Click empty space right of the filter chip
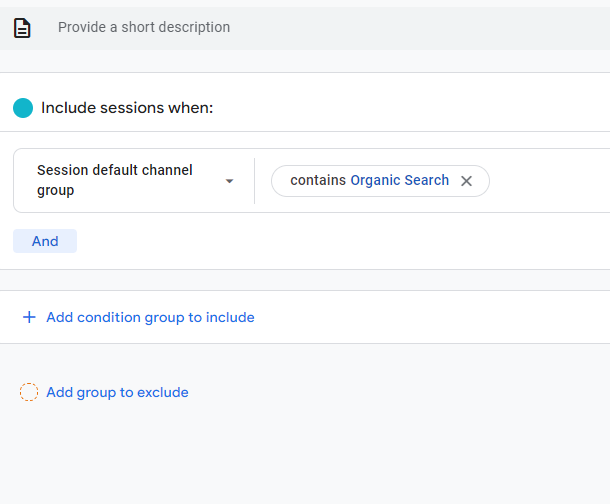Viewport: 610px width, 504px height. pyautogui.click(x=550, y=181)
